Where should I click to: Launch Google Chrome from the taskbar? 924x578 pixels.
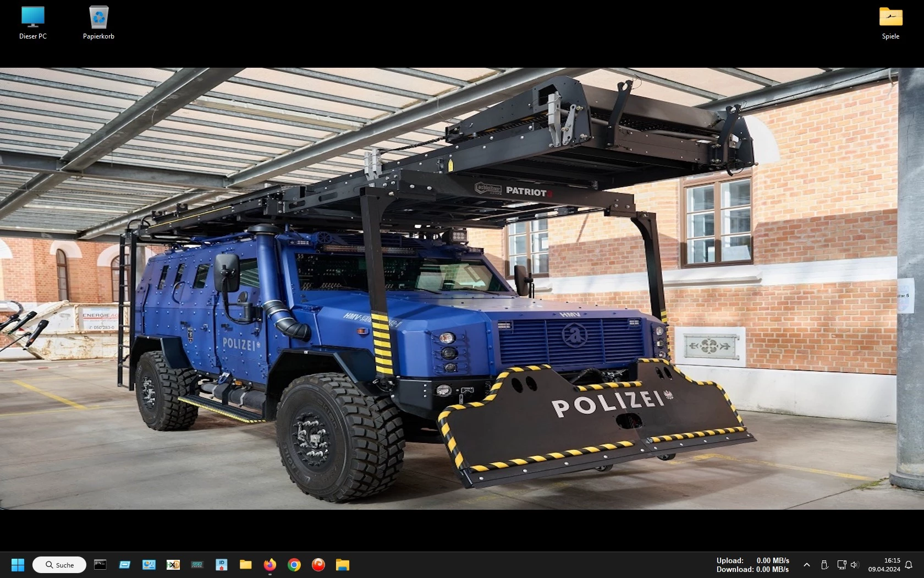click(294, 565)
